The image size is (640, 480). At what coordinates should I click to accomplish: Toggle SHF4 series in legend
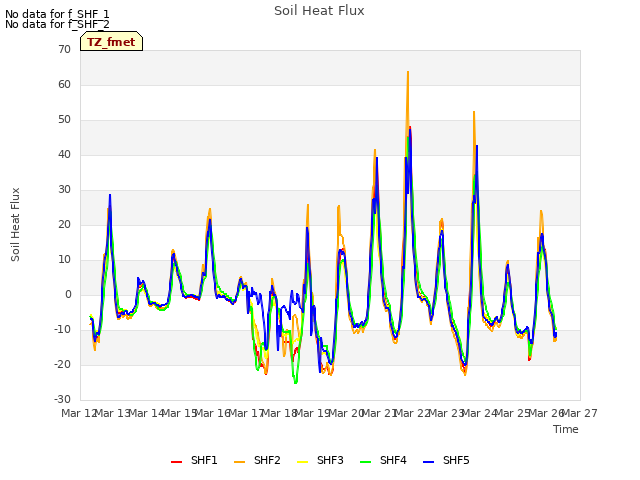click(383, 460)
